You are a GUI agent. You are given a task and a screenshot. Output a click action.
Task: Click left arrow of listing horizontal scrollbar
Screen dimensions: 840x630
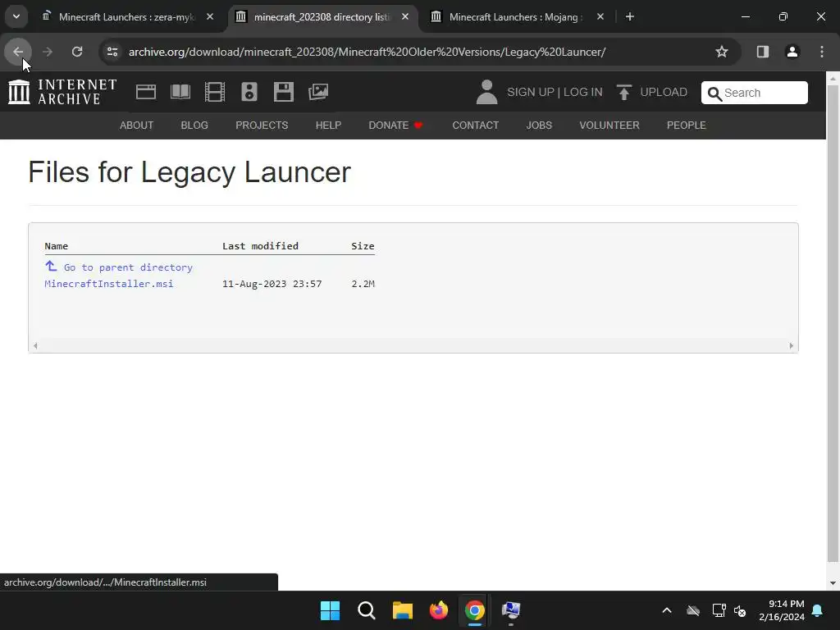click(x=35, y=345)
